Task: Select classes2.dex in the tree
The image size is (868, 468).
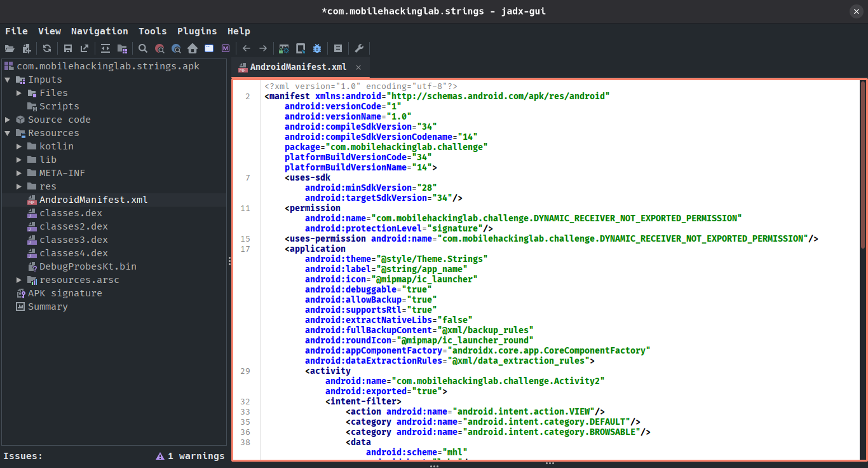Action: (73, 226)
